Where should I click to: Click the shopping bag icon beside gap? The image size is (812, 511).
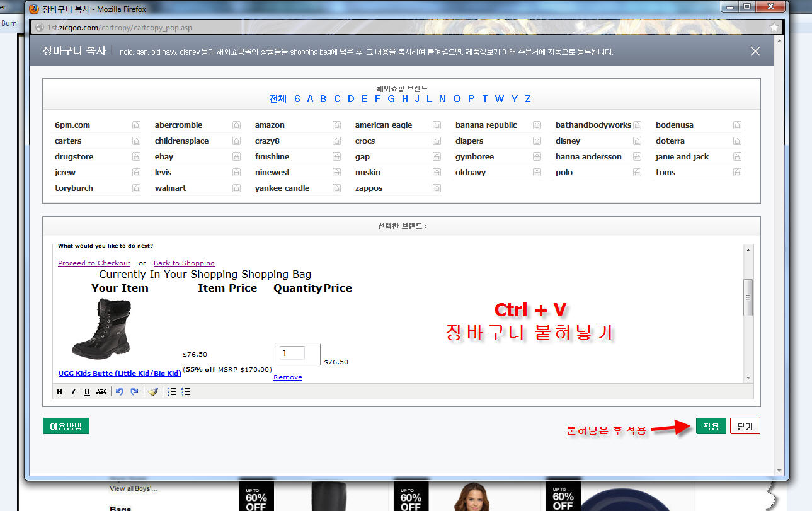pos(437,157)
